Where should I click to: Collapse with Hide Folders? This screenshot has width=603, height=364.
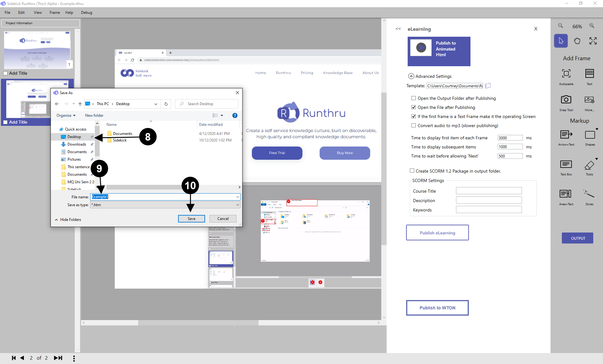tap(68, 220)
